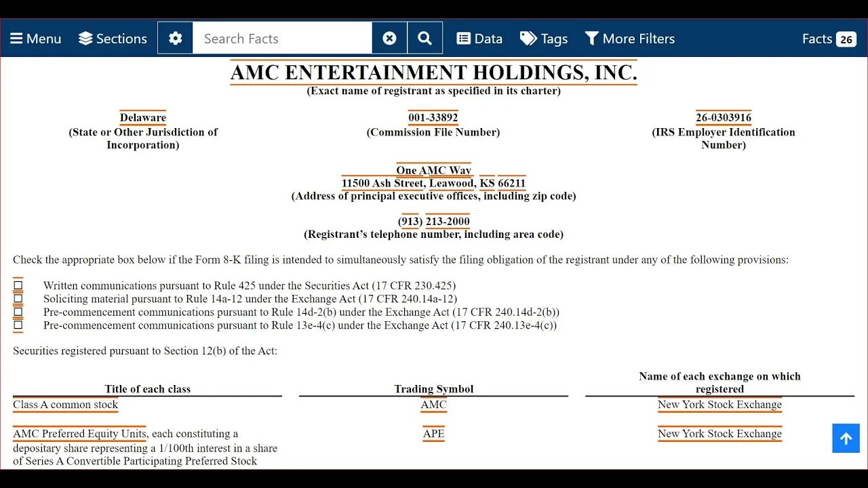Select AMC Preferred Equity Units fact
The height and width of the screenshot is (488, 868).
click(x=79, y=434)
